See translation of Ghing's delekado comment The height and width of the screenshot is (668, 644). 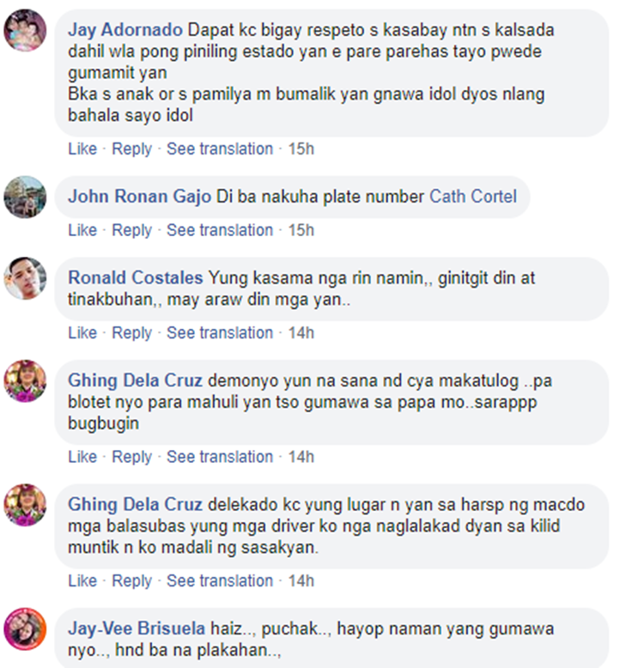(220, 580)
